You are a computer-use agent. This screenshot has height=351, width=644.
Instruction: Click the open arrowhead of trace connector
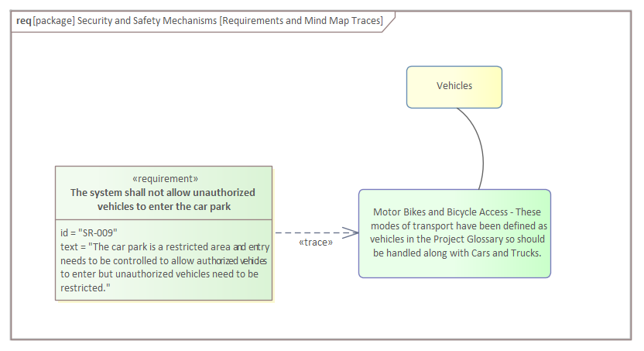coord(351,232)
